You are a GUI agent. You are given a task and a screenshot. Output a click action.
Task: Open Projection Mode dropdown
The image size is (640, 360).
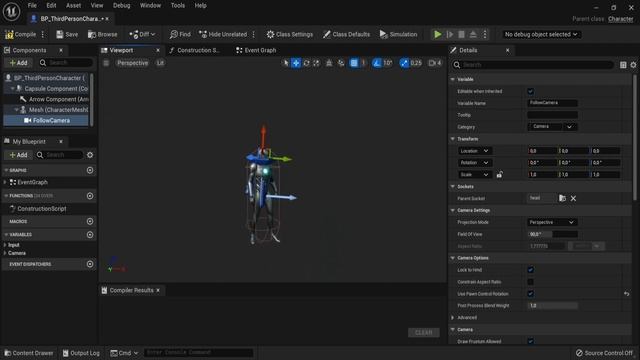[x=552, y=222]
